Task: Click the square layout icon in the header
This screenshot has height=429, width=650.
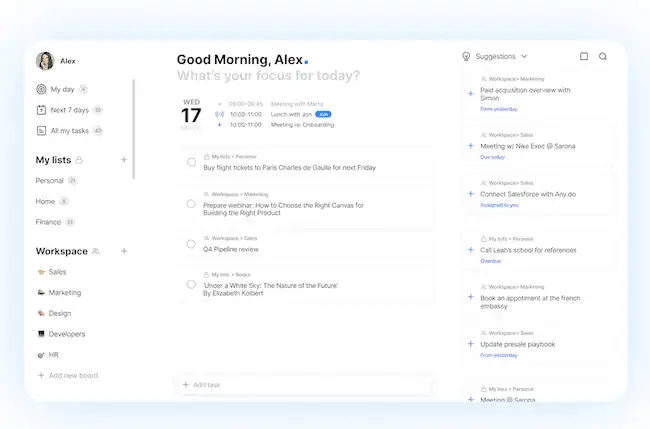Action: click(x=584, y=56)
